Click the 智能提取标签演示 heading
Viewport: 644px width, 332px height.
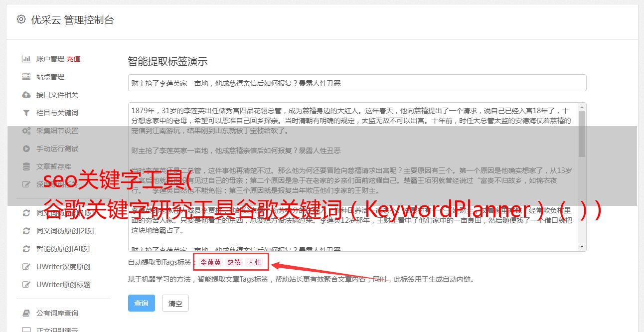168,62
